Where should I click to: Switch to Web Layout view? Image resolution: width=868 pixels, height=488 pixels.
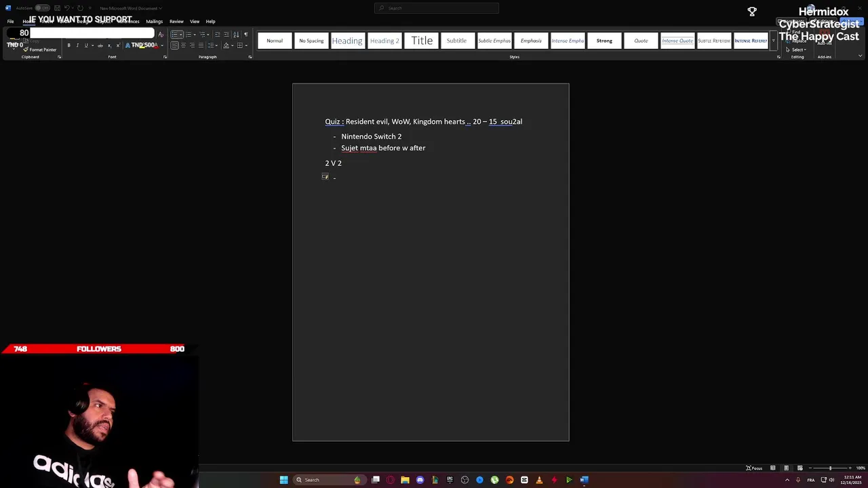pyautogui.click(x=800, y=468)
